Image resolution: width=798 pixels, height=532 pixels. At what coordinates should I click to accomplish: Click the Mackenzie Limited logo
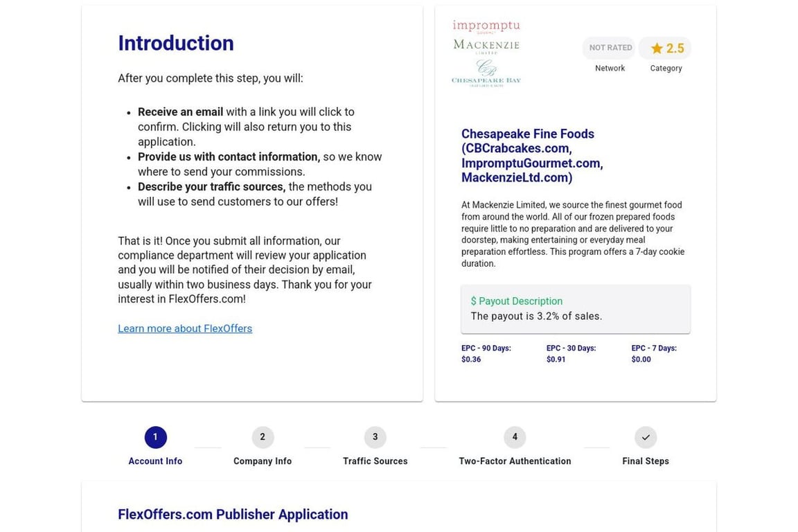tap(486, 46)
